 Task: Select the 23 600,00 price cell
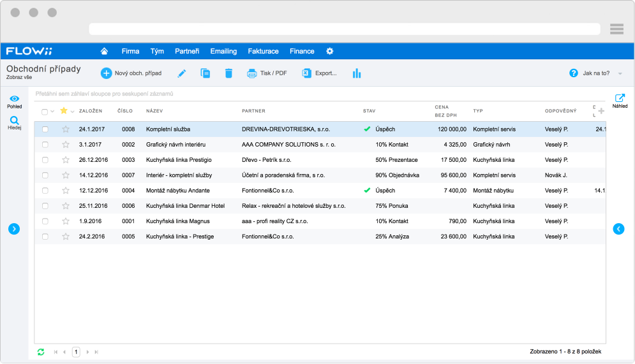pyautogui.click(x=454, y=237)
